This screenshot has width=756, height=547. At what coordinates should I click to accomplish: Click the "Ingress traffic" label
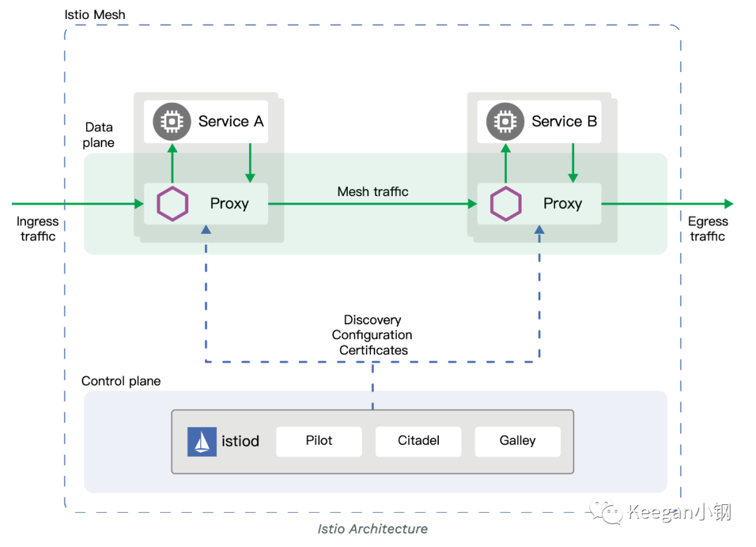tap(38, 228)
